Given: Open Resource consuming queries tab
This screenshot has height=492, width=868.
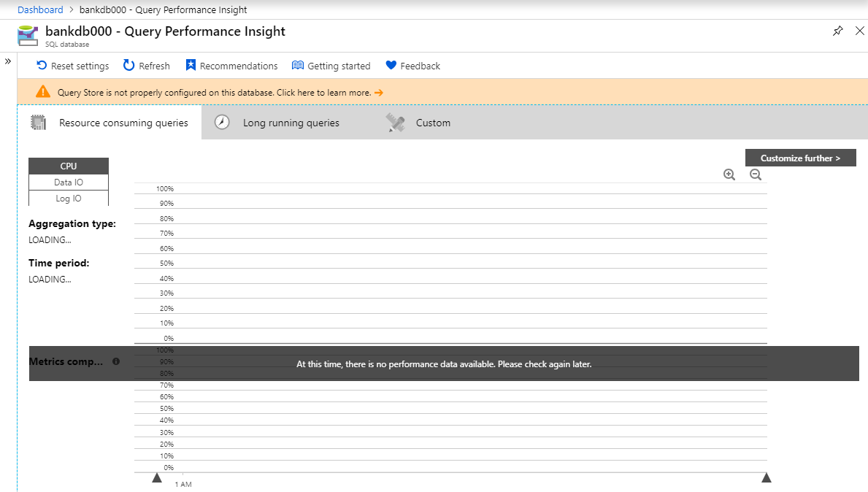Looking at the screenshot, I should point(110,123).
